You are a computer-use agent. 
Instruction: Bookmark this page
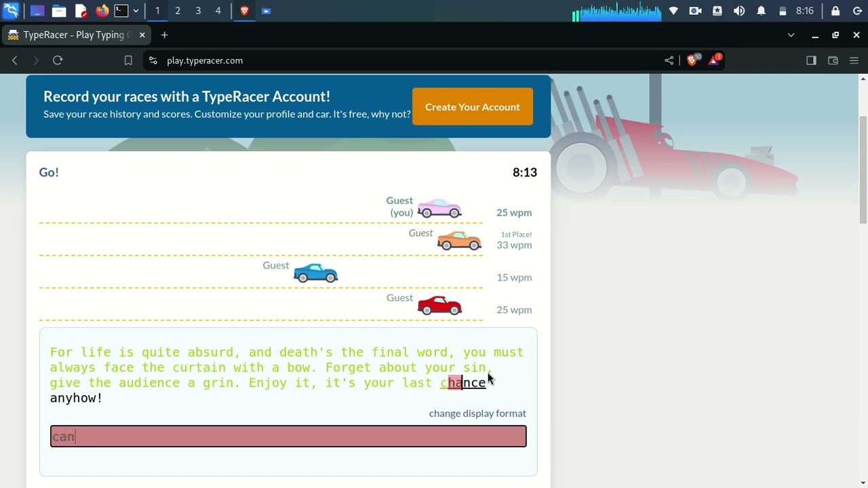pyautogui.click(x=128, y=60)
